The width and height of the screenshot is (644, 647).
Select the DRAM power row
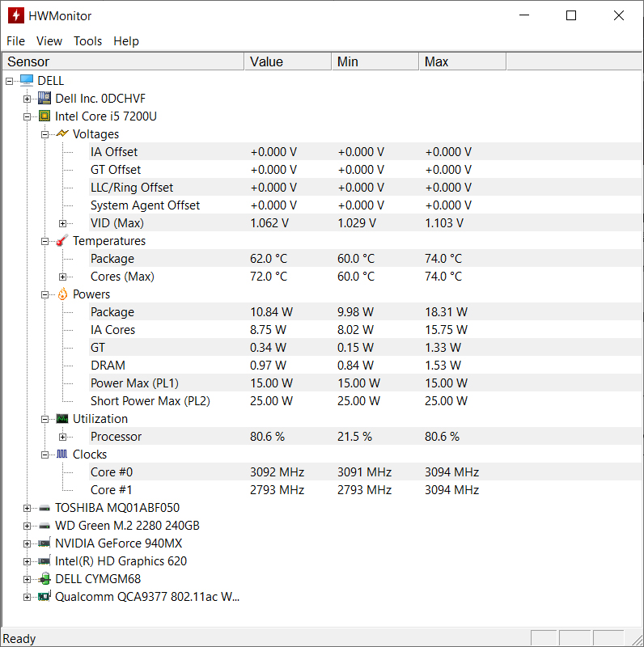365,365
